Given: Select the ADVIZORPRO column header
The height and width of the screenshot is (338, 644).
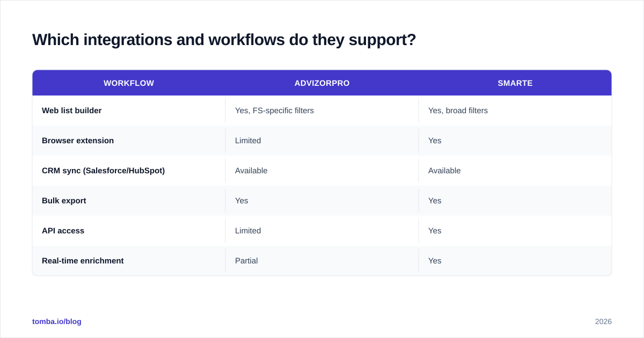Looking at the screenshot, I should click(x=322, y=83).
